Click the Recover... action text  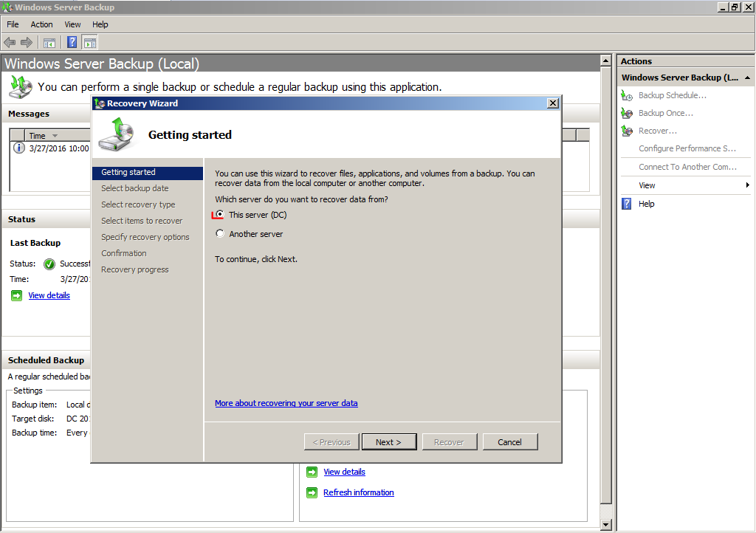658,131
